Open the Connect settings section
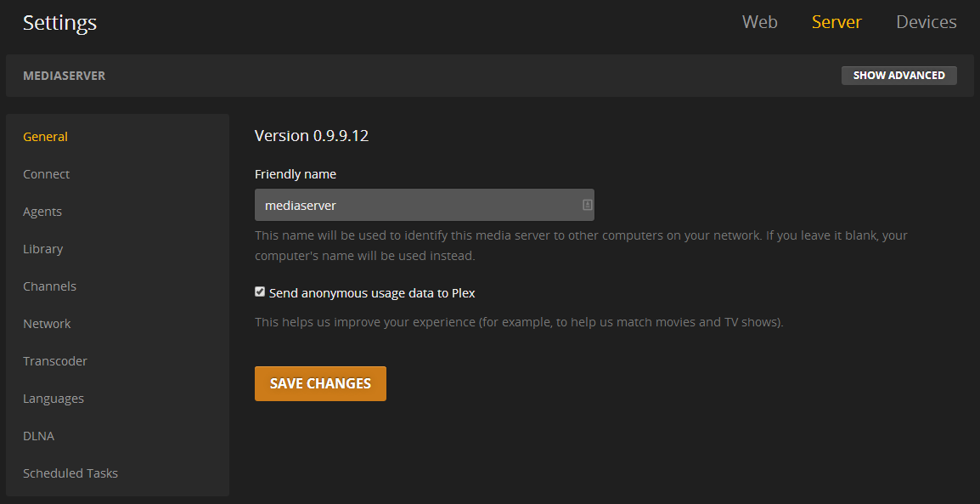Screen dimensions: 980x504 pos(46,174)
